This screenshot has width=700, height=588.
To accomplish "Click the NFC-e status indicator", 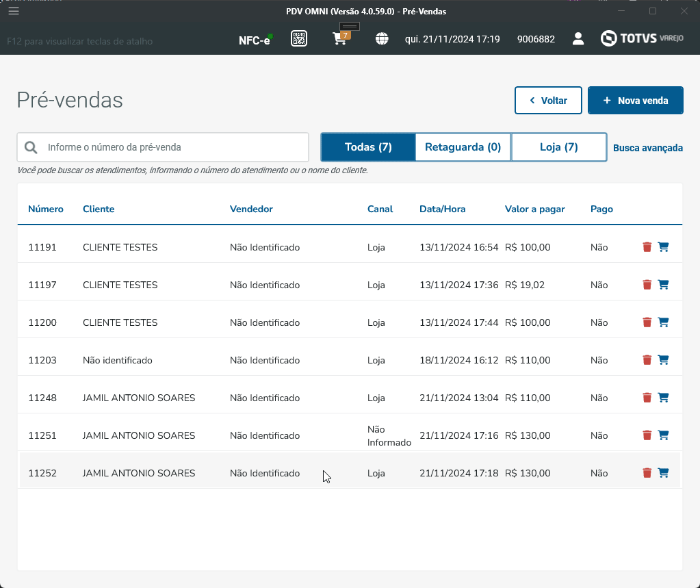I will pos(255,40).
